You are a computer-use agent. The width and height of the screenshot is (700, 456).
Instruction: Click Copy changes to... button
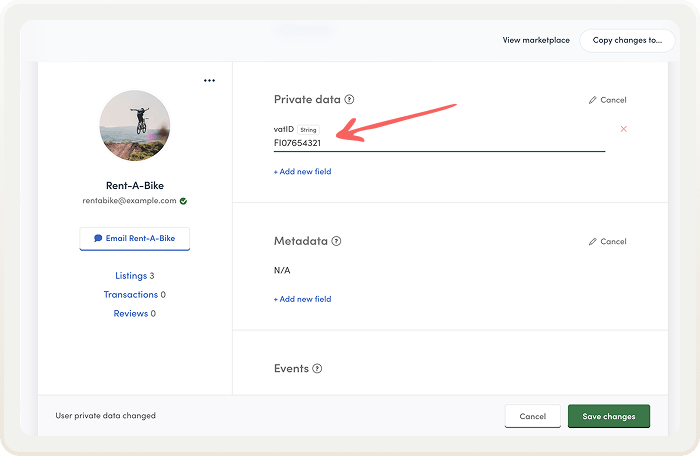pos(627,41)
